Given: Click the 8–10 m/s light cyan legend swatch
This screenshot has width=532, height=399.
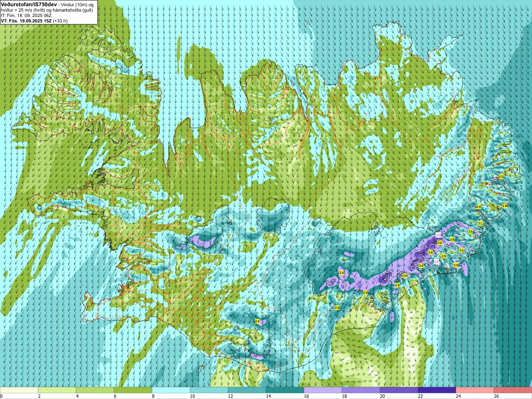Looking at the screenshot, I should [171, 390].
